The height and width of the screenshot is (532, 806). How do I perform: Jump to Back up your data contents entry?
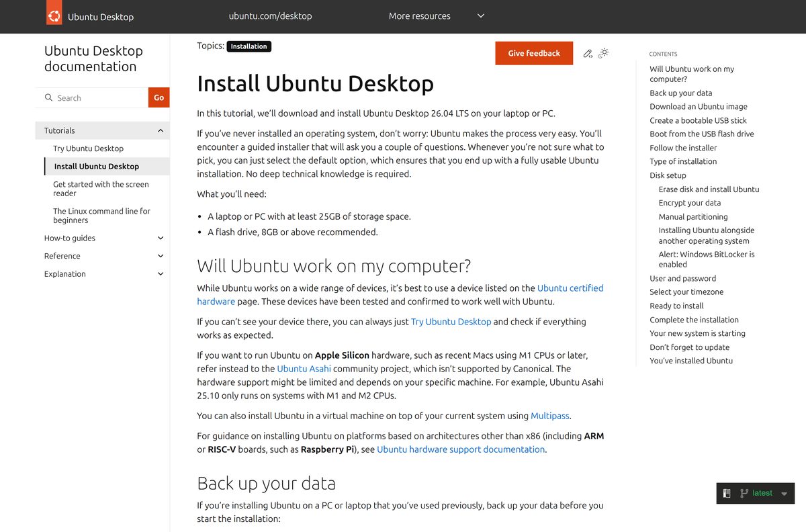[x=681, y=93]
